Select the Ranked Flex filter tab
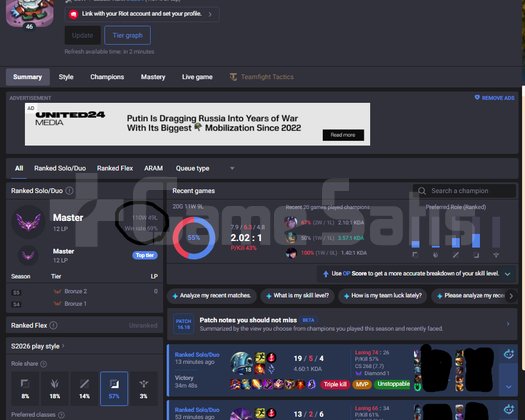 (x=115, y=168)
